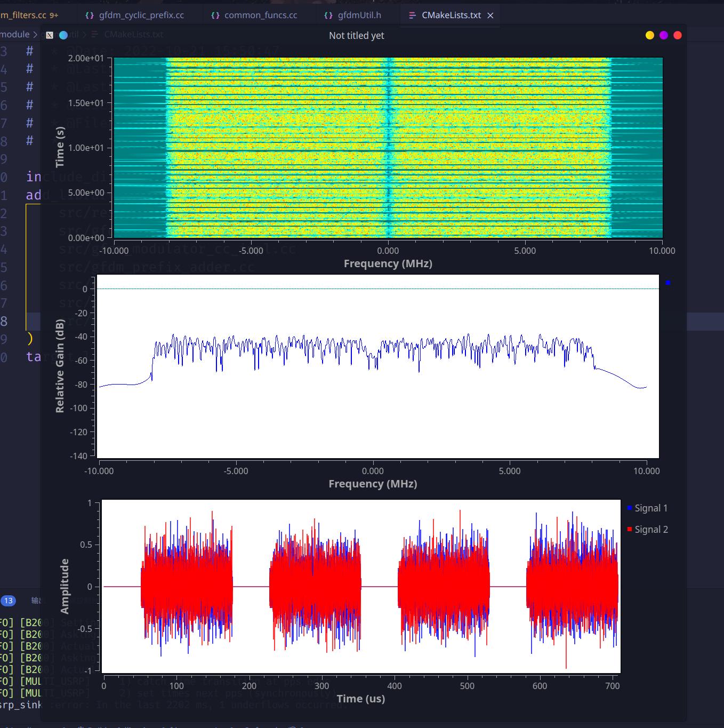The width and height of the screenshot is (724, 728).
Task: Close plot window with red circle button
Action: [678, 35]
